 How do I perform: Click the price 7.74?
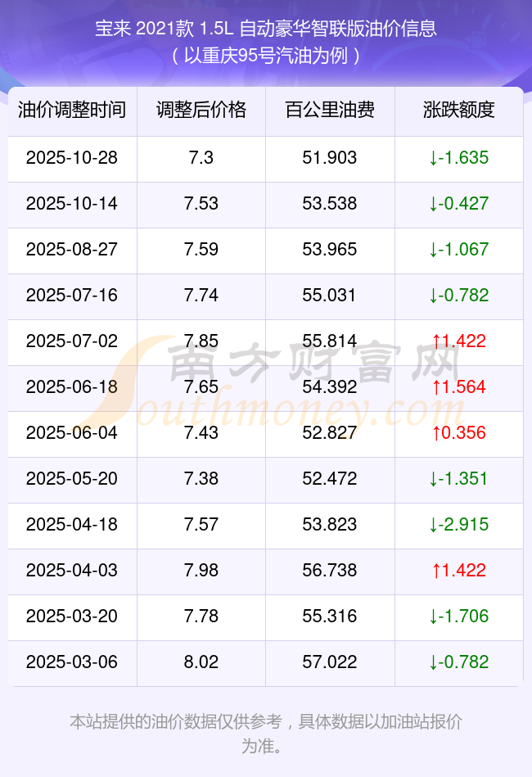201,296
